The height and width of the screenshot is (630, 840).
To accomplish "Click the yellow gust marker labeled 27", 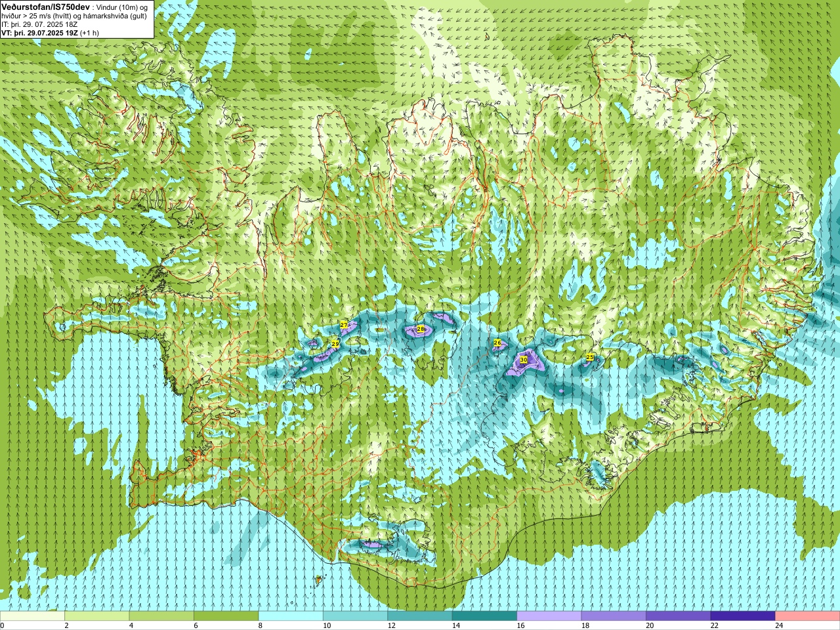I will (x=344, y=325).
